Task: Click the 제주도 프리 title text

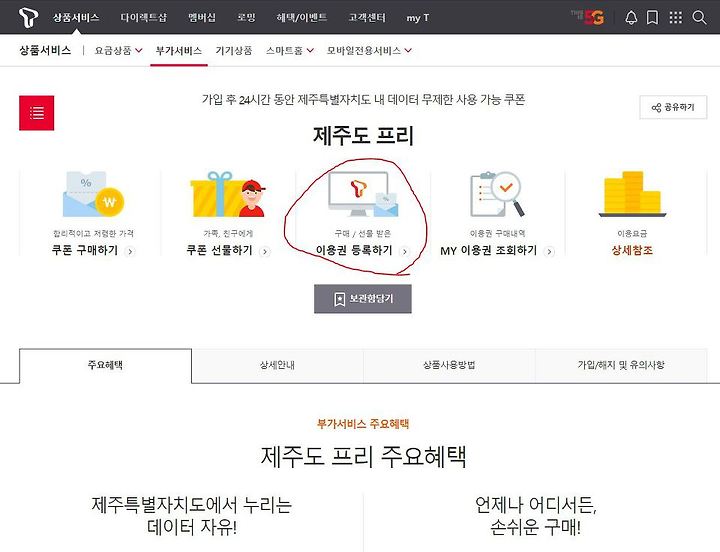Action: [x=363, y=136]
